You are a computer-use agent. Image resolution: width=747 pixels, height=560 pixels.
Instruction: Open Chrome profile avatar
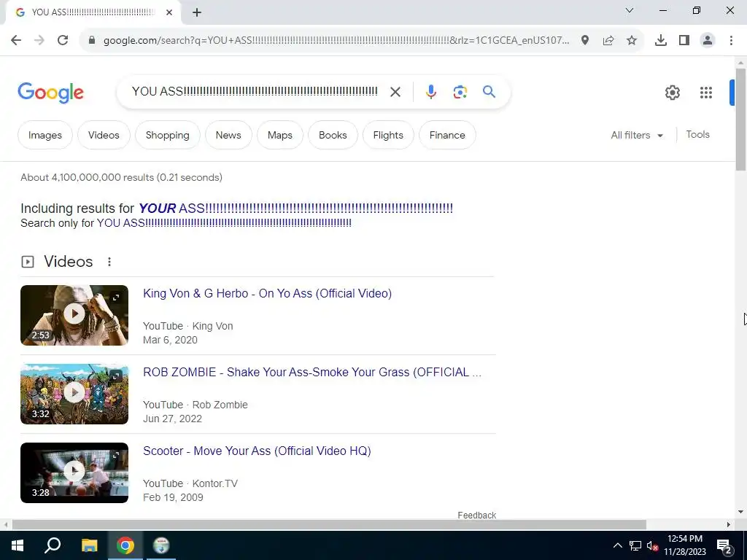pos(708,41)
